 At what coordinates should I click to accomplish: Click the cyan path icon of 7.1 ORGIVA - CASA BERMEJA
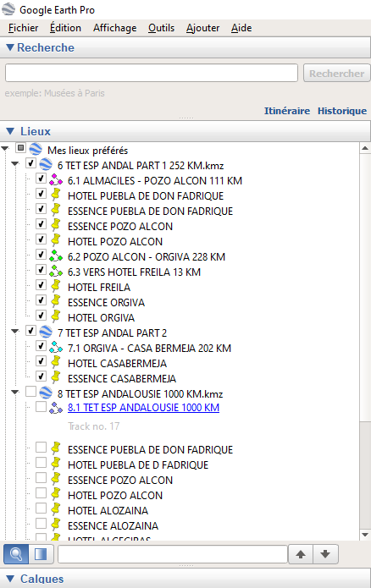click(x=56, y=347)
